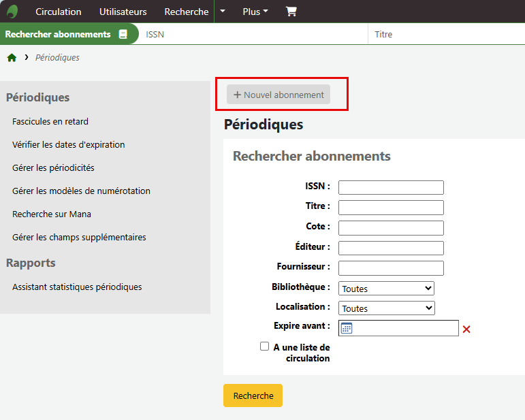525x420 pixels.
Task: Go to Gérer les périodicités
Action: point(53,168)
